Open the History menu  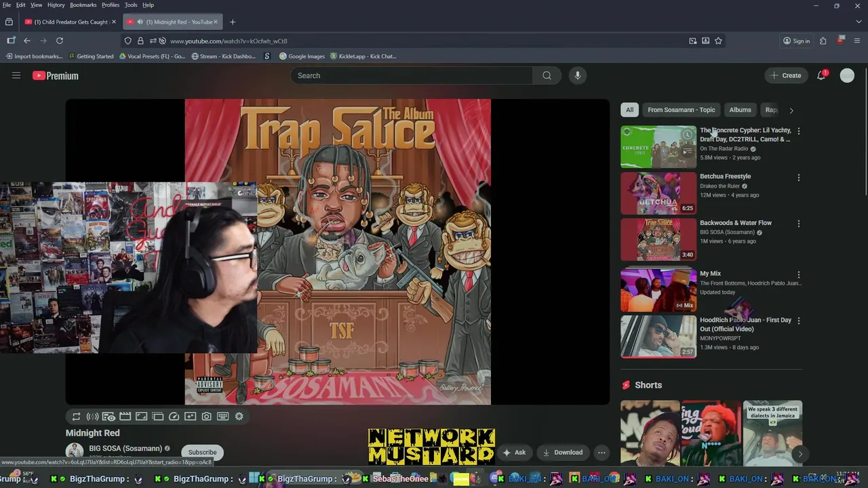click(x=56, y=5)
